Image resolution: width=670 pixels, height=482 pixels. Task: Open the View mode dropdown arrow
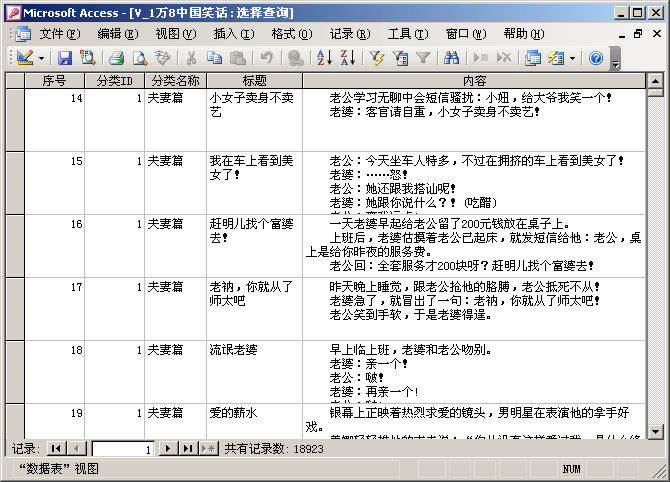[41, 58]
